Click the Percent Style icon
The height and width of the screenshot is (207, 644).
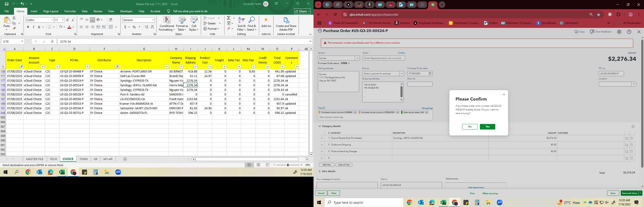coord(134,27)
